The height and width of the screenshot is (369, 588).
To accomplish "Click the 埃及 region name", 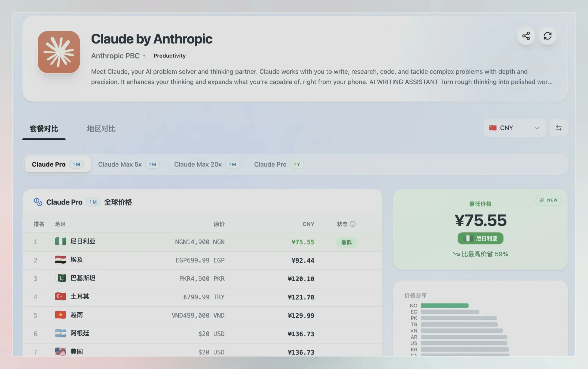I will pyautogui.click(x=77, y=260).
